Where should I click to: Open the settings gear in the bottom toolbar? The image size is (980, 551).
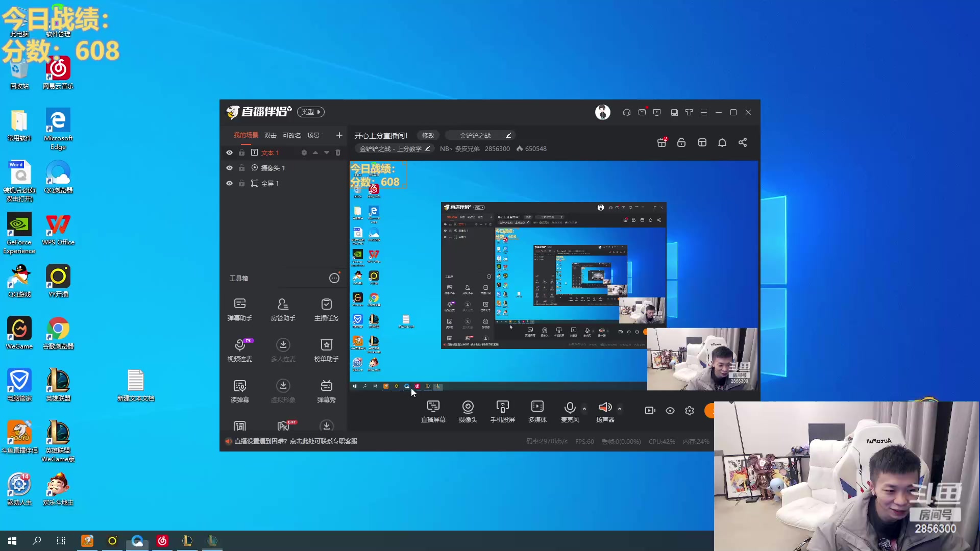coord(690,411)
